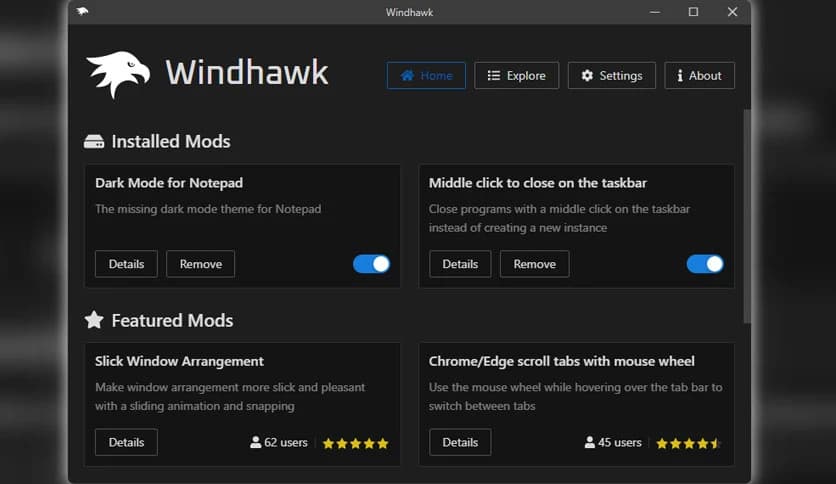Disable the Dark Mode for Notepad toggle
This screenshot has height=484, width=836.
[372, 264]
